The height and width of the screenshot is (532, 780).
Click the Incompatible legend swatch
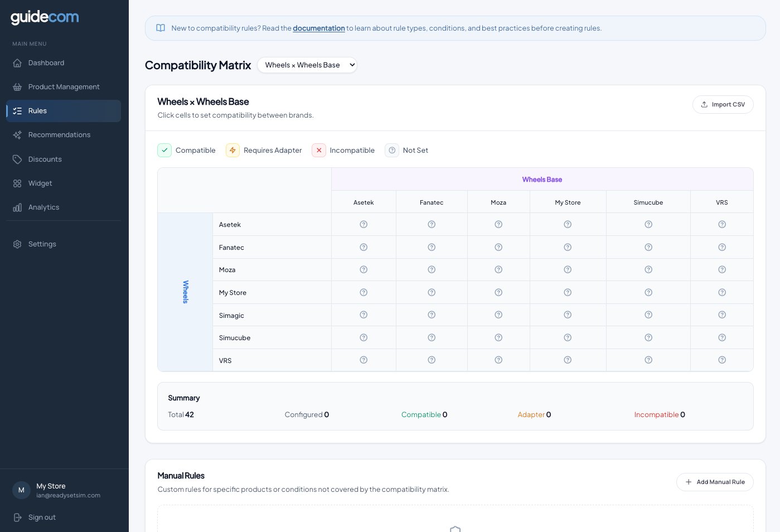319,151
